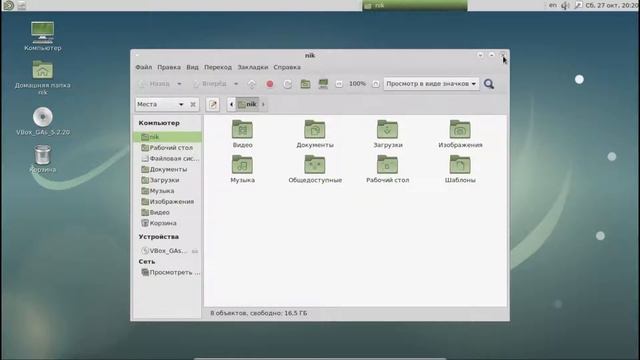Click the 100% zoom level label
Image resolution: width=640 pixels, height=360 pixels.
[357, 84]
